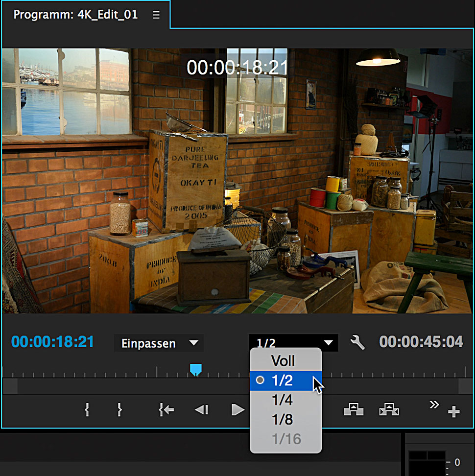This screenshot has width=475, height=476.
Task: Click the Extract button icon
Action: click(x=389, y=410)
